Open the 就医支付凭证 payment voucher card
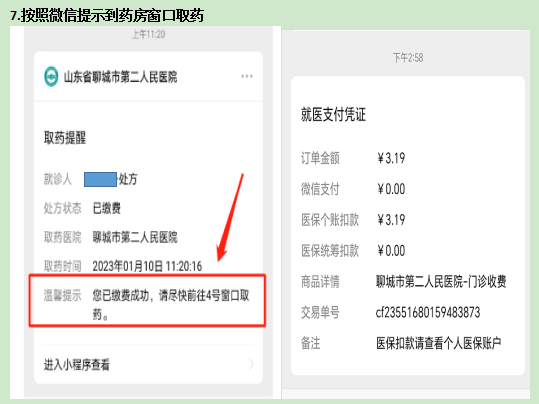 click(408, 226)
